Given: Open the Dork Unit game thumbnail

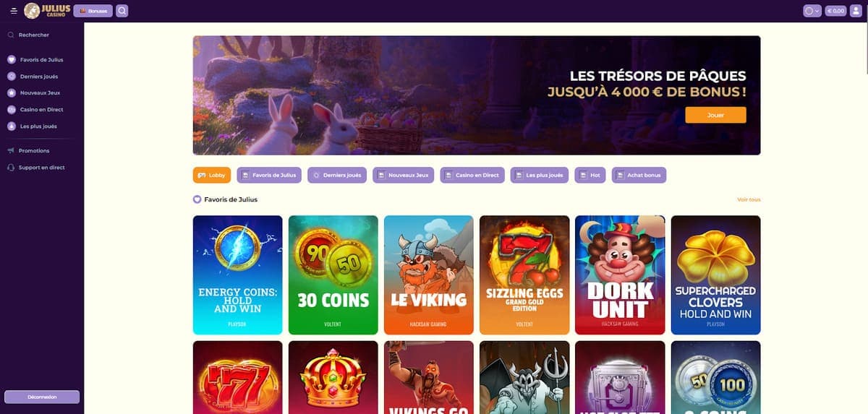Looking at the screenshot, I should click(x=619, y=275).
